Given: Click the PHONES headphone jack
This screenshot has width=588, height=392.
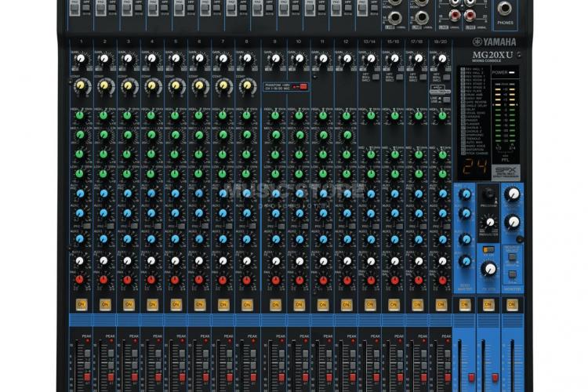Looking at the screenshot, I should click(505, 9).
